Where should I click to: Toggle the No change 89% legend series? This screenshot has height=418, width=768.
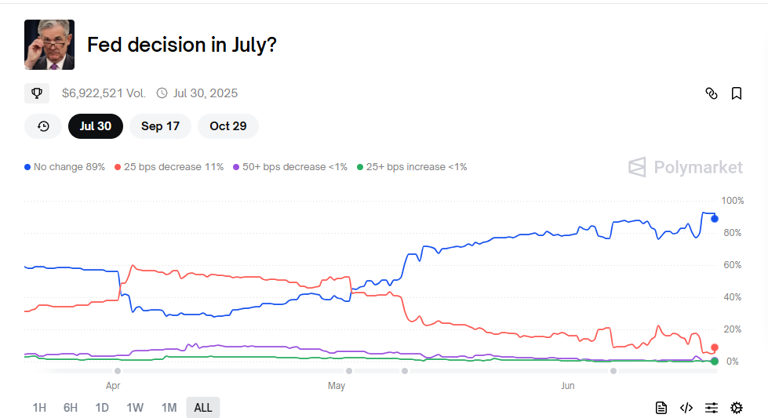pos(65,167)
